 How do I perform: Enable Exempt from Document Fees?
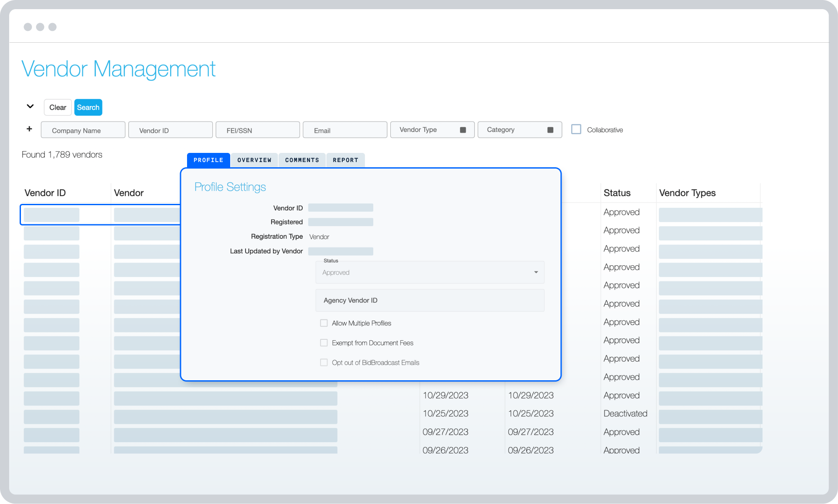[324, 343]
